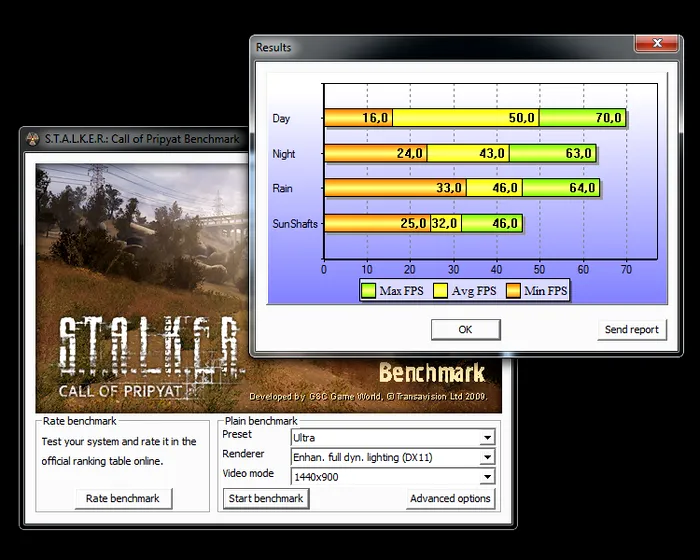Click the Send report button
Screen dimensions: 700x560
(x=632, y=330)
